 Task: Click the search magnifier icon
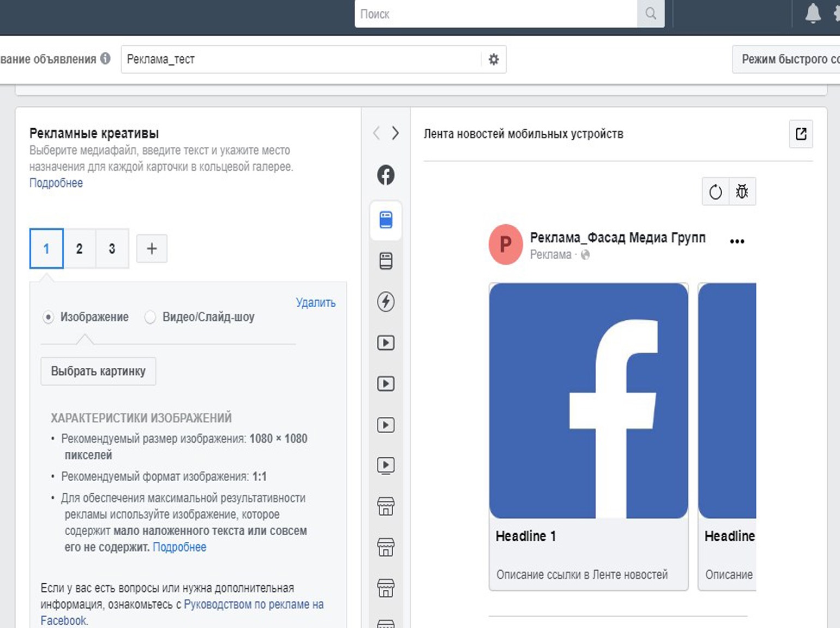(650, 14)
